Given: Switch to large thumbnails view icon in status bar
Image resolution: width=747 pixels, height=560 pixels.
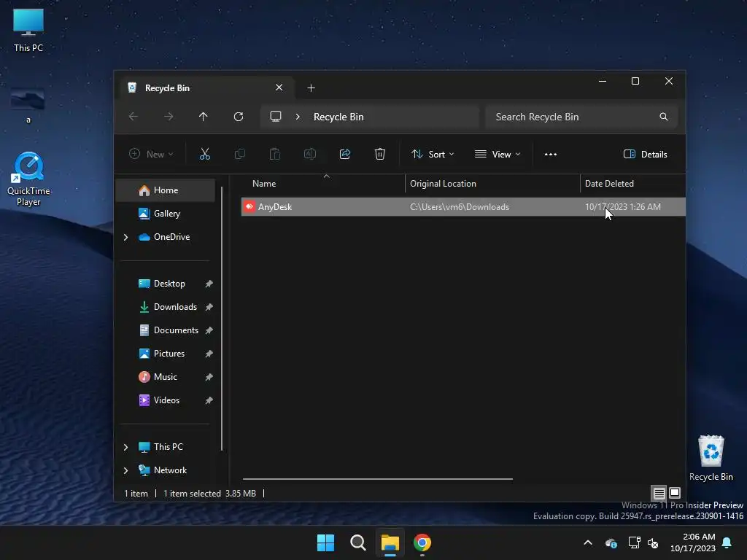Looking at the screenshot, I should (675, 493).
